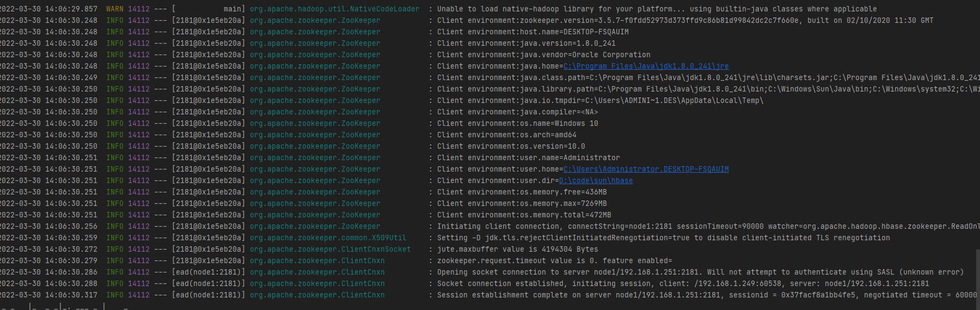
Task: Click the 14:06:29.857 timestamp
Action: (x=71, y=9)
